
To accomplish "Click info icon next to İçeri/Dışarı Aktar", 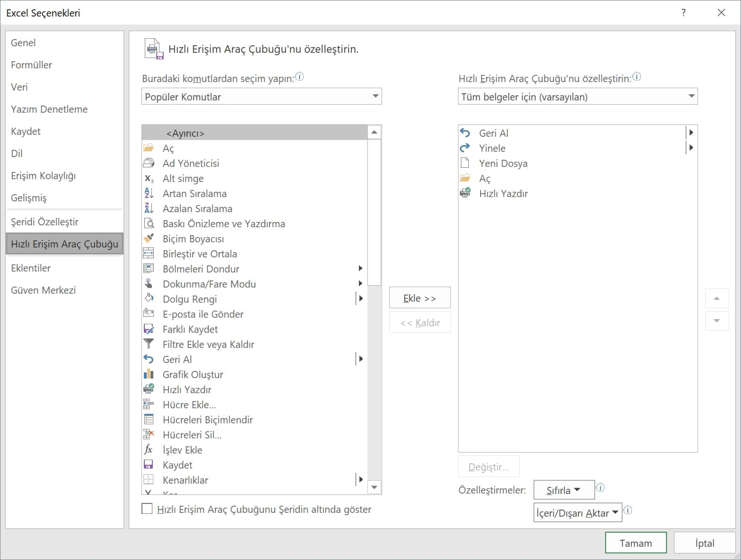I will pos(628,510).
